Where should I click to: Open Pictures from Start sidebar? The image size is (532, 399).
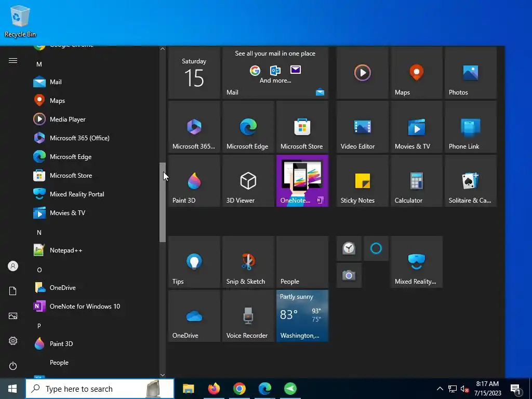[x=13, y=316]
